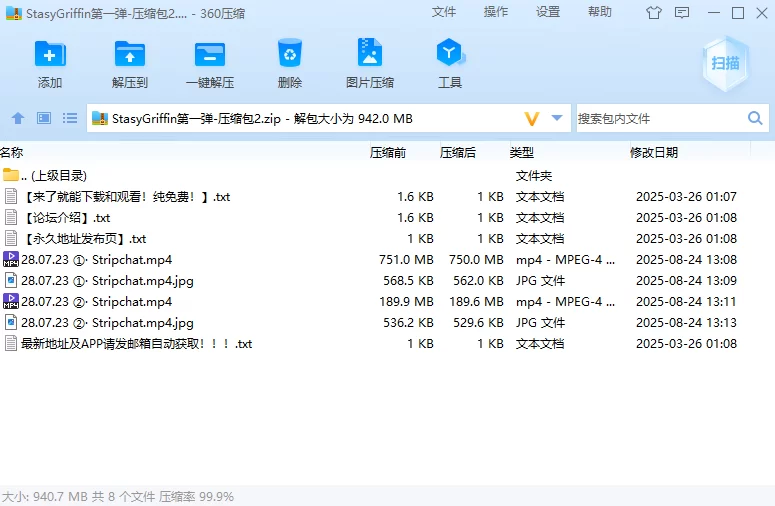The image size is (775, 506).
Task: Click the text file icon of 【永久地址发布页】.txt
Action: click(x=11, y=238)
